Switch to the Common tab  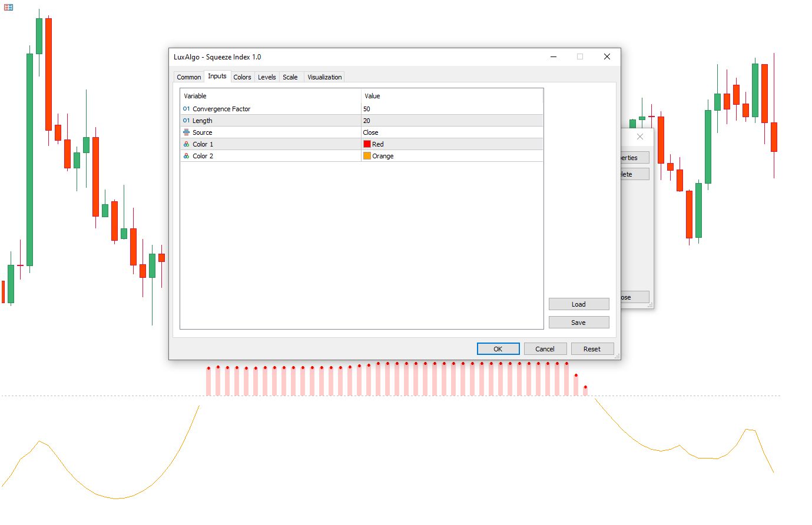[x=188, y=77]
